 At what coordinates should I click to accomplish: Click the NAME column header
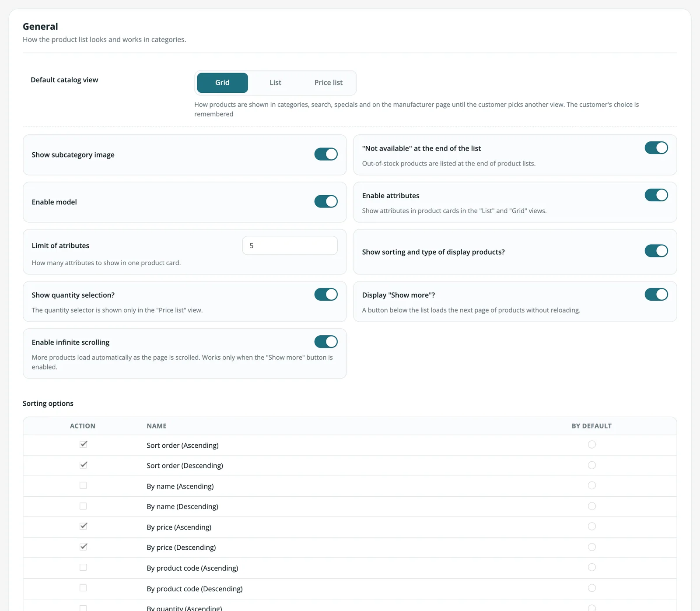(x=157, y=426)
